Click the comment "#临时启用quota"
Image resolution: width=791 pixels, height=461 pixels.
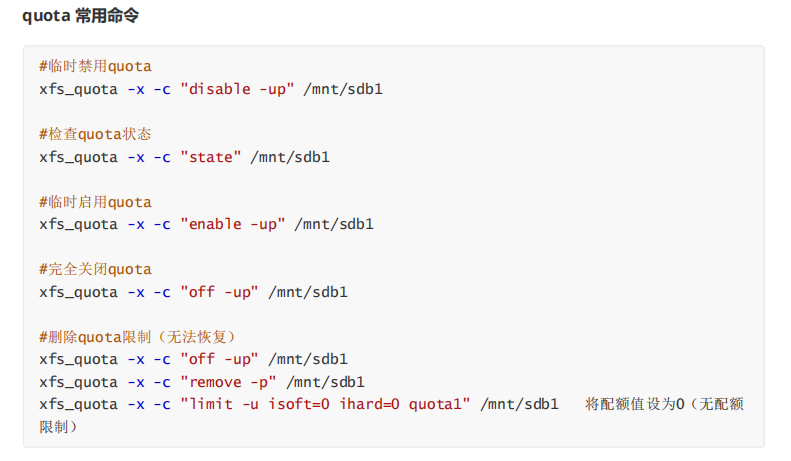click(x=95, y=202)
